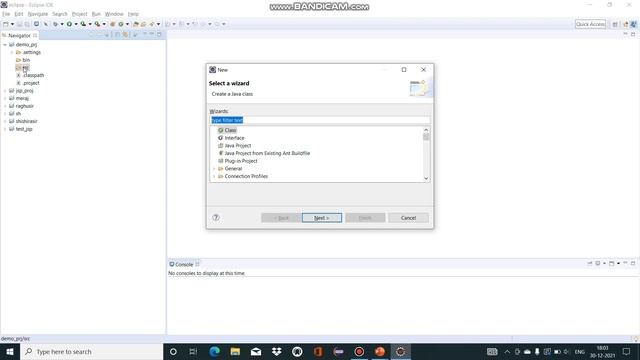Open the Search menu
Image resolution: width=640 pixels, height=360 pixels.
[x=60, y=14]
